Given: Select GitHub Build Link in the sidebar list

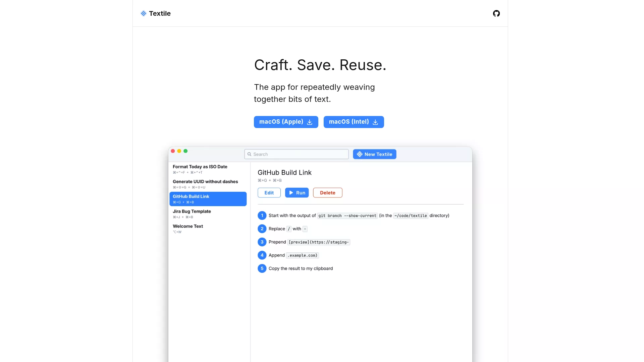Looking at the screenshot, I should point(208,199).
